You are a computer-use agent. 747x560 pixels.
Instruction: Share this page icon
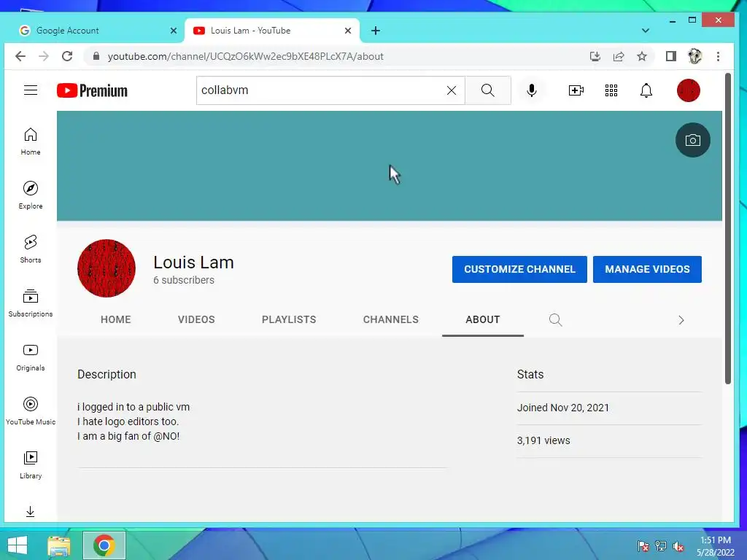[x=619, y=56]
